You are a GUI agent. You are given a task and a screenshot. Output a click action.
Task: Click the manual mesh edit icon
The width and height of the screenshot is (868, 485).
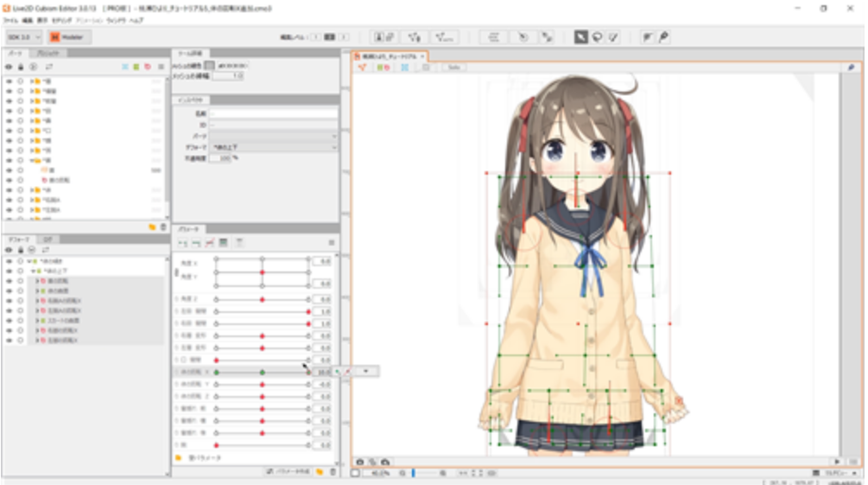414,37
